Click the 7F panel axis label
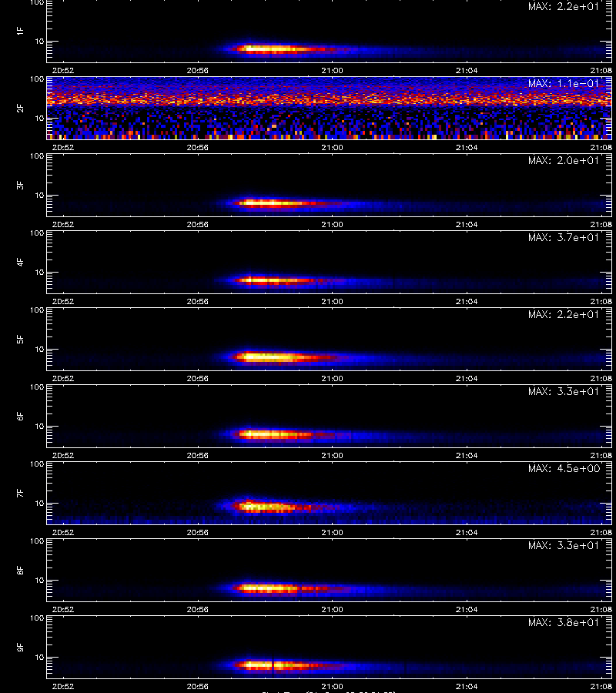This screenshot has height=693, width=616. click(20, 493)
